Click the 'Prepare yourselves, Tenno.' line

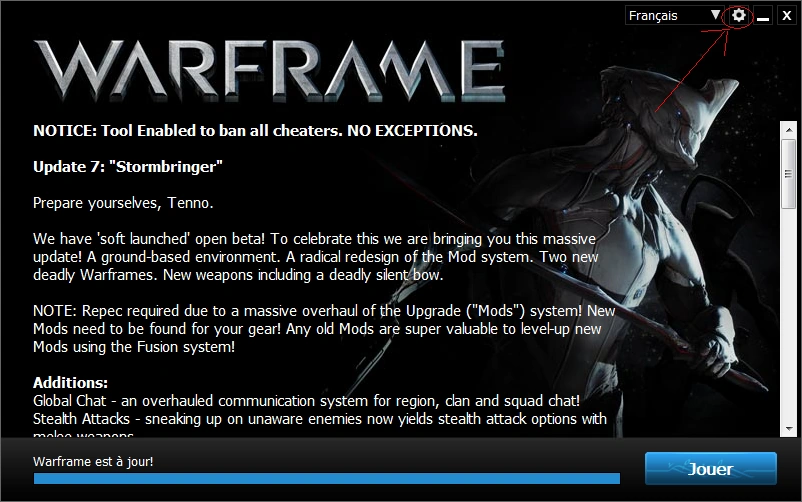click(123, 203)
